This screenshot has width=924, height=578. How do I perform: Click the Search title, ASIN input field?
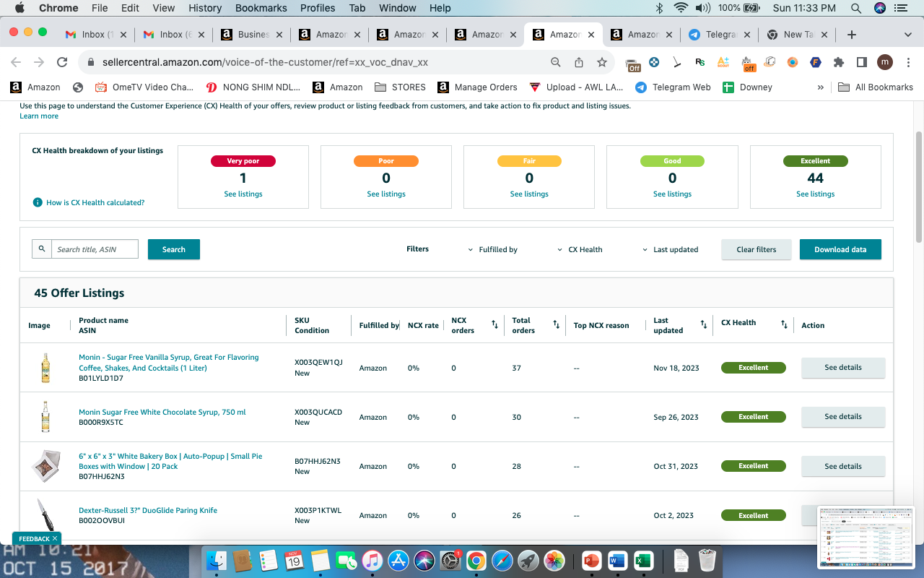point(95,249)
